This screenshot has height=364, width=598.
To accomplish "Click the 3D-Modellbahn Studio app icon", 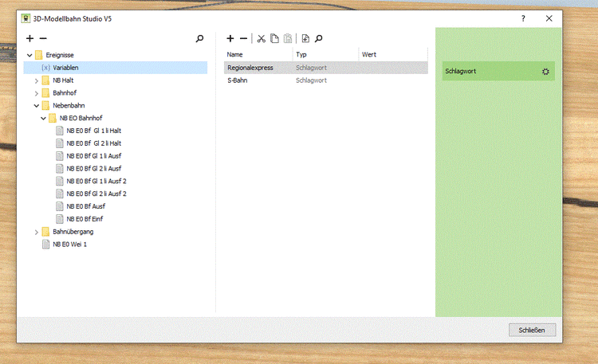I will tap(26, 18).
